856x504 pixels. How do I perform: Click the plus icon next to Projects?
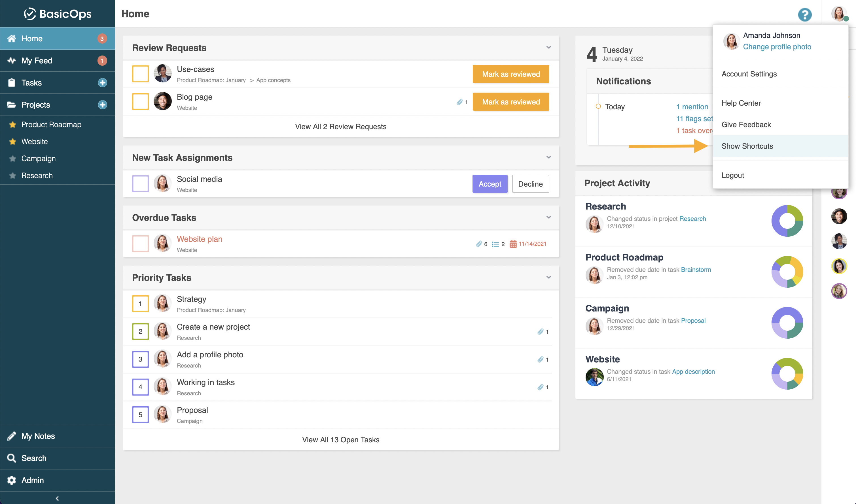(102, 104)
